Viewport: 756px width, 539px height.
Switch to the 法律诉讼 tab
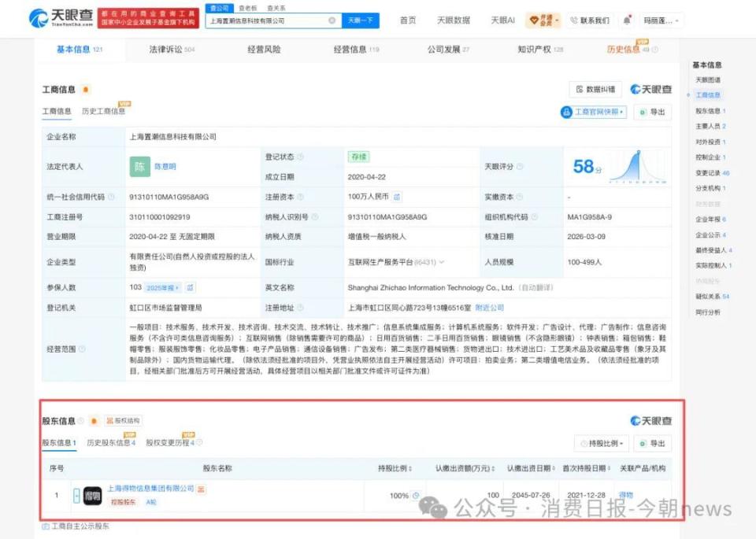point(172,49)
